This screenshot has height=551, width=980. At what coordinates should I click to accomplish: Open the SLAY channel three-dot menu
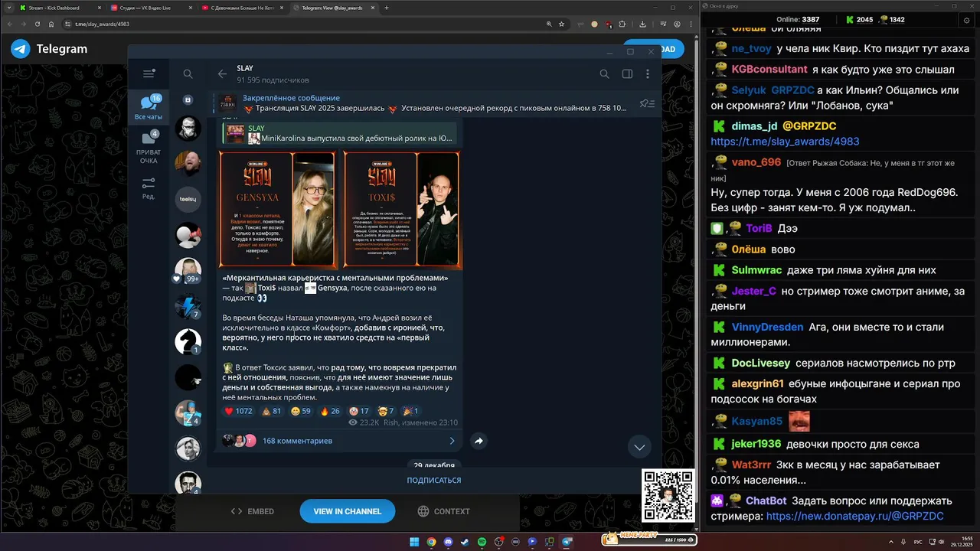(x=648, y=73)
